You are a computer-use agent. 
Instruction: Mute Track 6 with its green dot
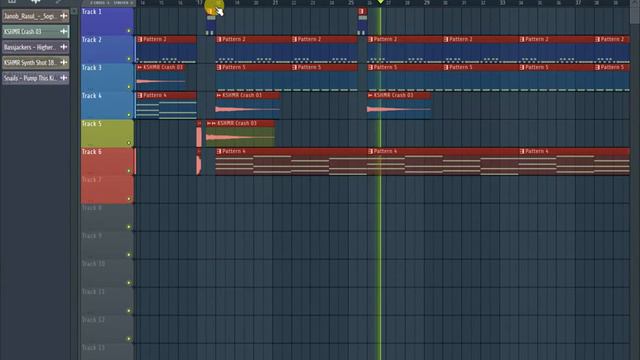[x=129, y=171]
